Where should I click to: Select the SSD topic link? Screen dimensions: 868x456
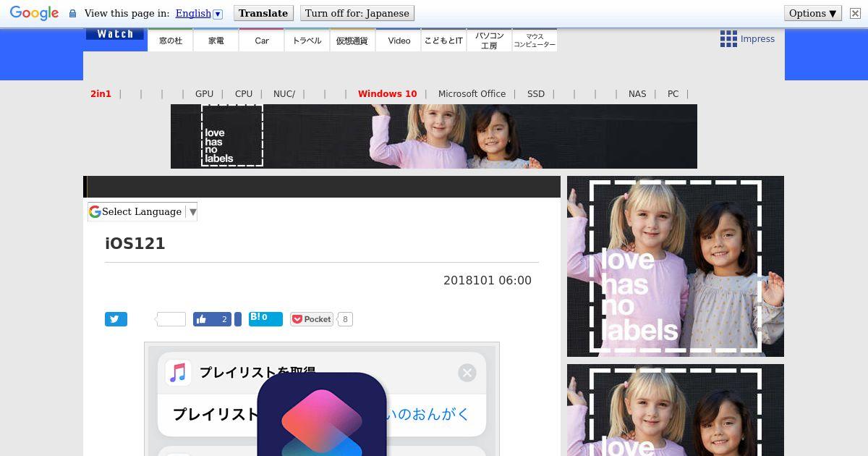536,94
